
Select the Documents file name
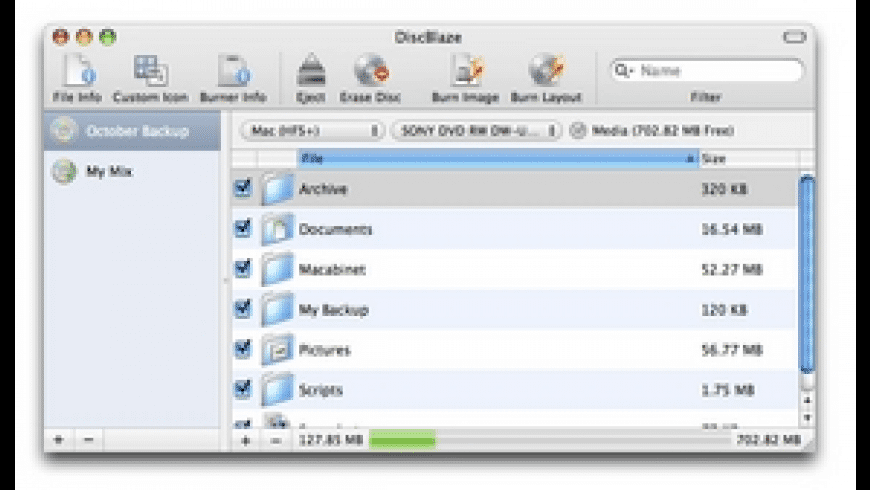point(335,230)
